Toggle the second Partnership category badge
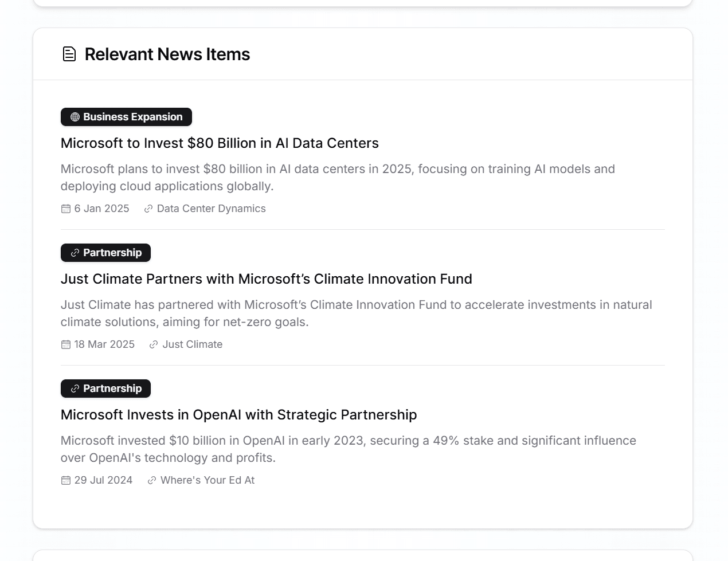Viewport: 728px width, 561px height. pyautogui.click(x=105, y=389)
